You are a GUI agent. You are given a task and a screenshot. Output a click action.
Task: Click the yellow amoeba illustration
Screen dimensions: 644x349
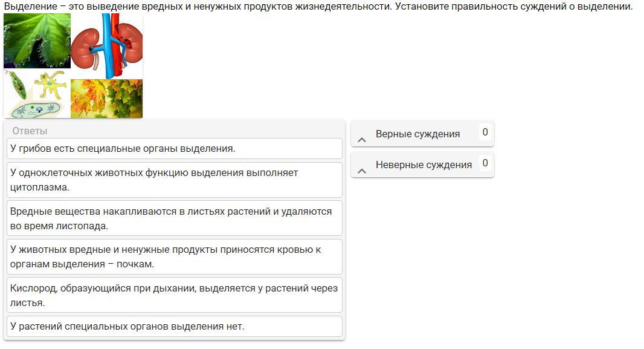tap(50, 84)
